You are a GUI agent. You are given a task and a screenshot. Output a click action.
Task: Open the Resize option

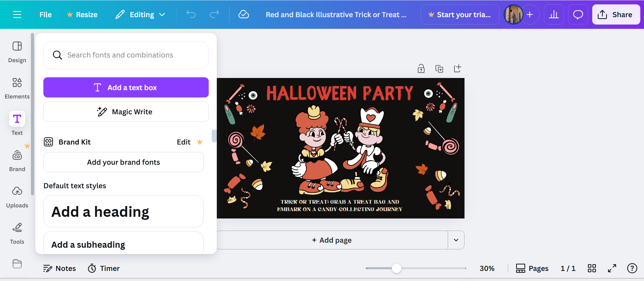82,14
